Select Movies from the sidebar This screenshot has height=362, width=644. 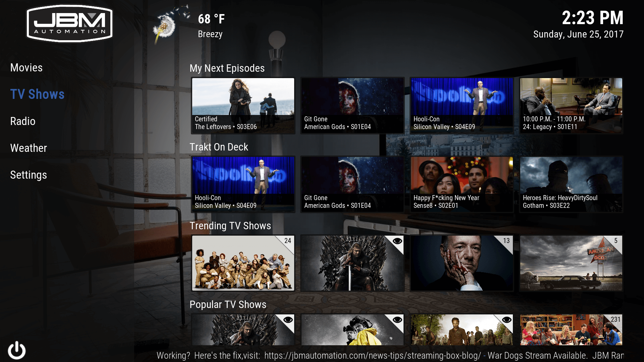pyautogui.click(x=26, y=68)
